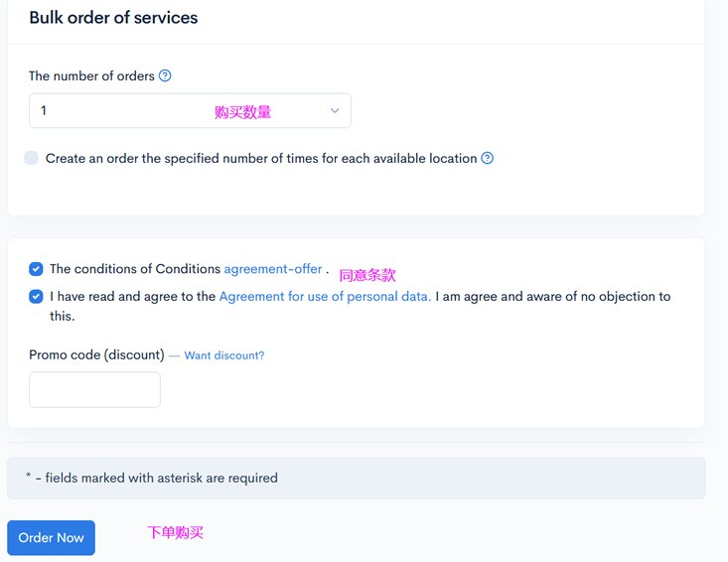
Task: Click the 'Create an order the specified number' label text
Action: 261,158
